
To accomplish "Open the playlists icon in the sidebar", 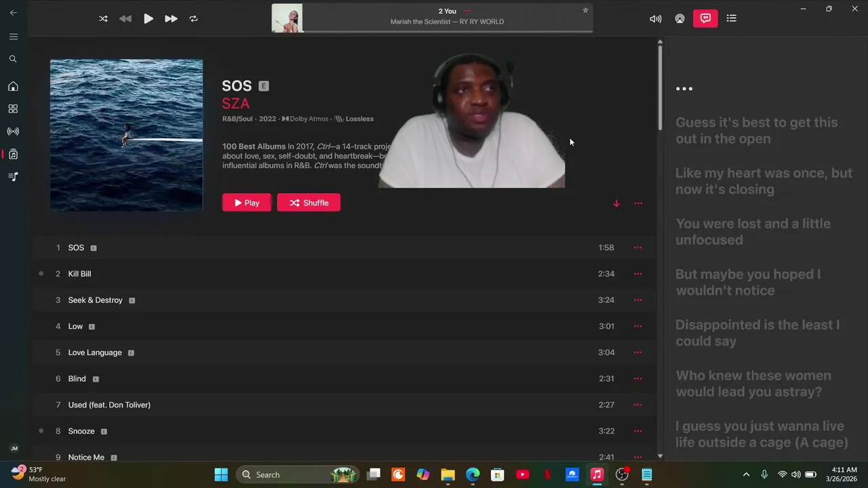I will click(13, 176).
